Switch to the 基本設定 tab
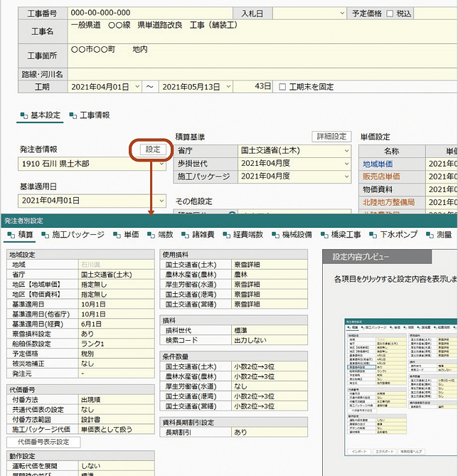Screen dimensions: 458x476 pos(41,115)
